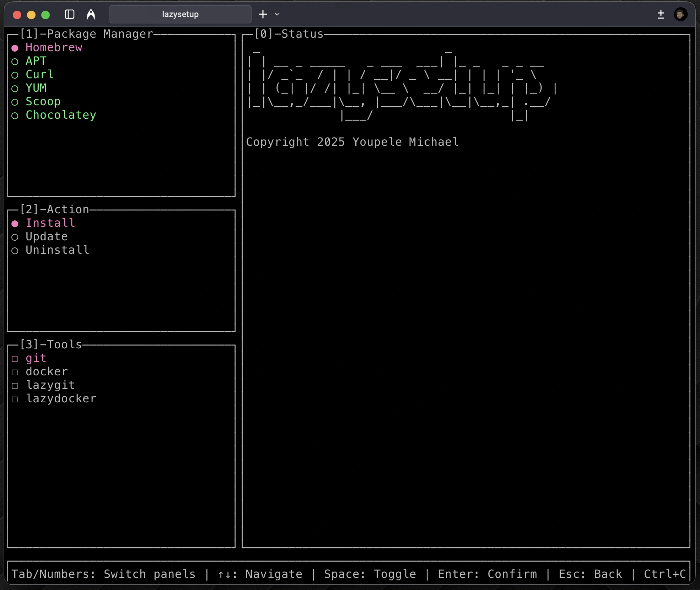This screenshot has height=590, width=700.
Task: Check the lazydocker tool box
Action: click(x=15, y=399)
